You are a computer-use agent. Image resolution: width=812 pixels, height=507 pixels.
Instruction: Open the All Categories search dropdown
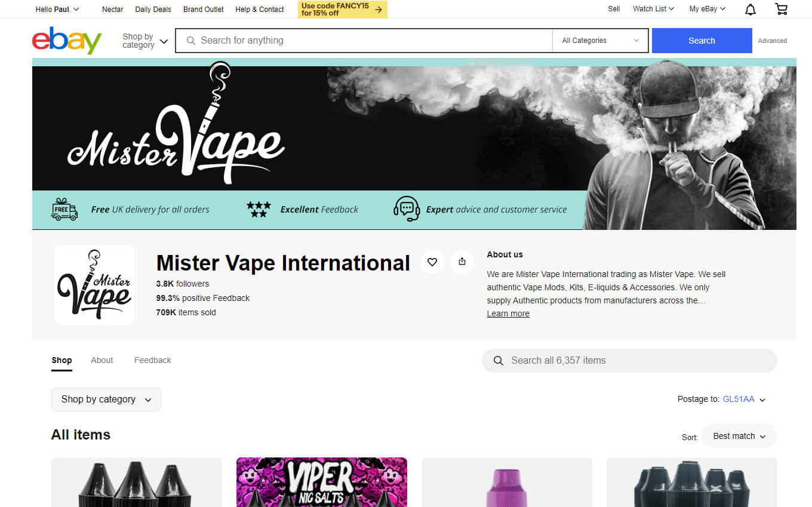[600, 41]
